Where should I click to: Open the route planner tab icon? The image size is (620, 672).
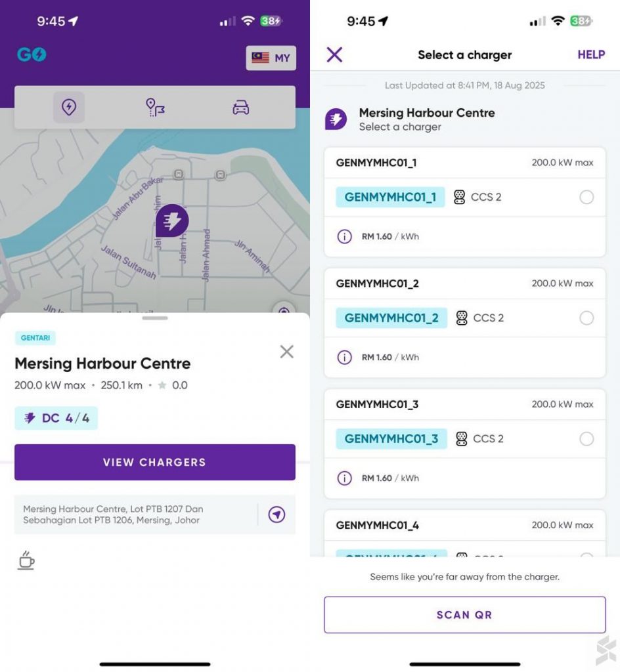click(x=155, y=107)
